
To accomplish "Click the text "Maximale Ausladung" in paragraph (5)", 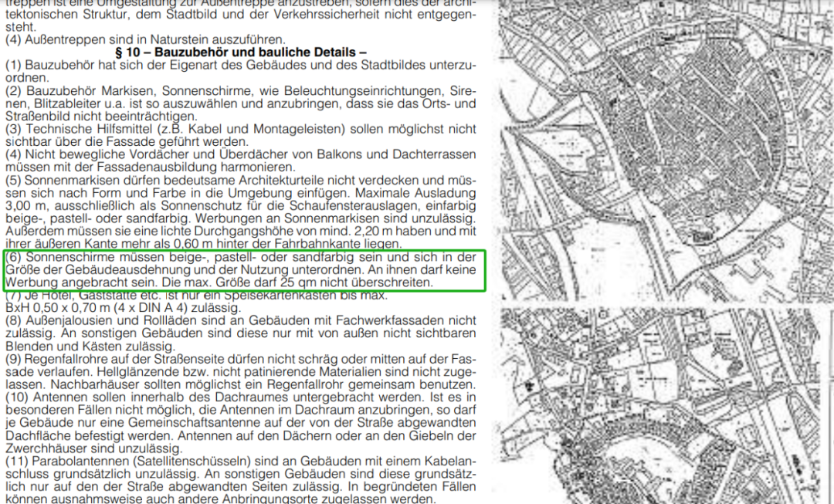I will coord(415,192).
